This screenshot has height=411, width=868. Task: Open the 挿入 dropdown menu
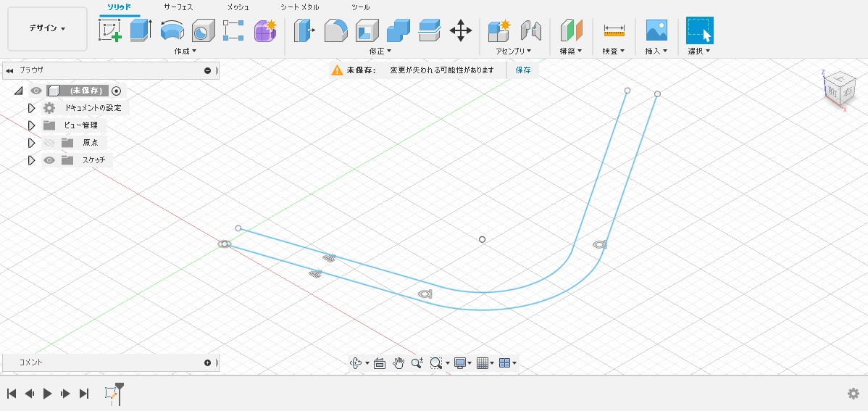pos(656,51)
